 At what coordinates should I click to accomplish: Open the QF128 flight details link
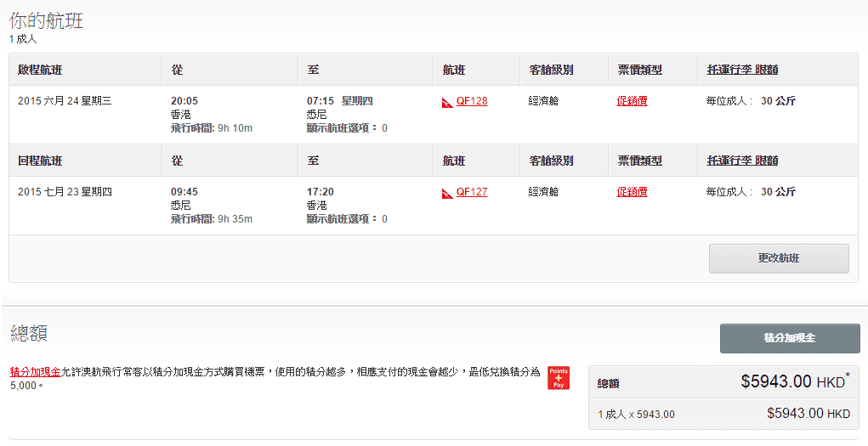coord(472,101)
